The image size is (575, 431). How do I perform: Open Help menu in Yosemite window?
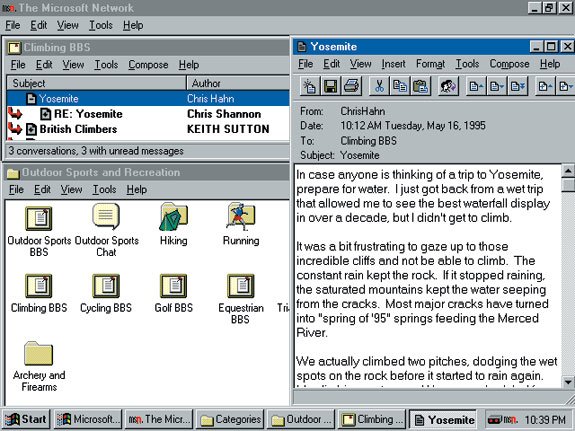click(x=550, y=64)
